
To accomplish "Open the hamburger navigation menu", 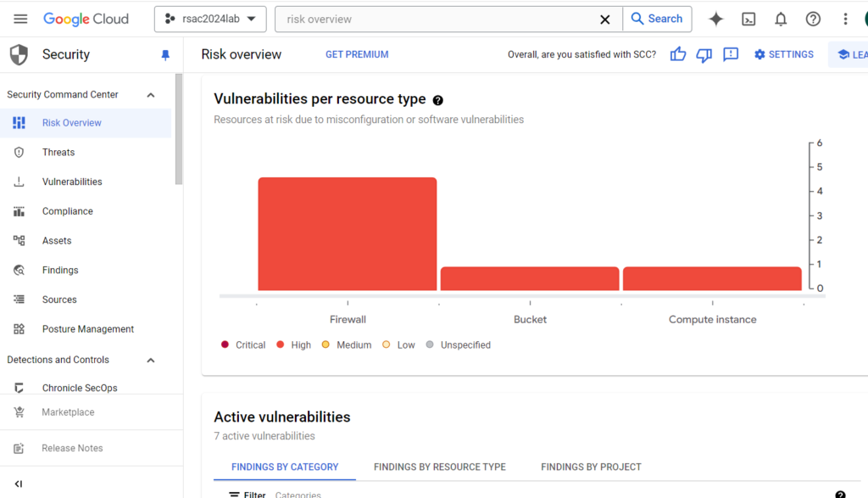I will pyautogui.click(x=20, y=19).
